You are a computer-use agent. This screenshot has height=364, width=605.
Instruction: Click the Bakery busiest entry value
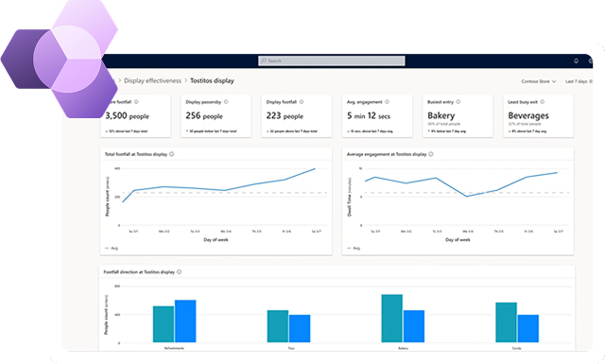pos(441,115)
